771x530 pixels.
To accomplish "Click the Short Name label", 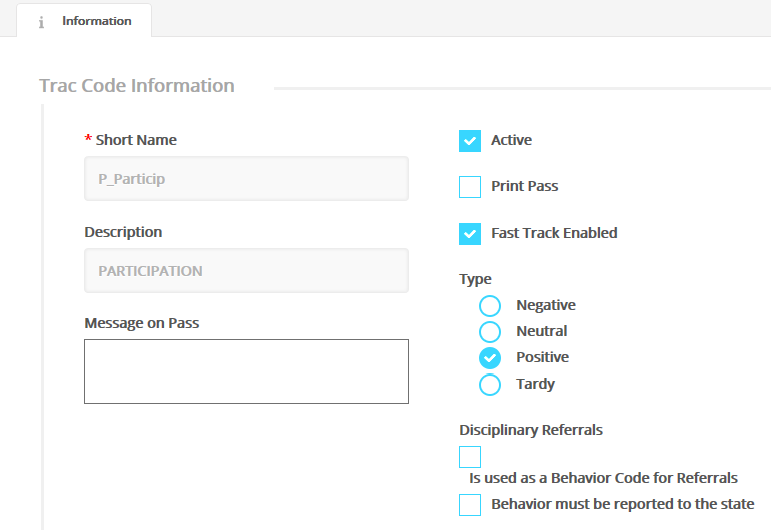I will [x=136, y=140].
